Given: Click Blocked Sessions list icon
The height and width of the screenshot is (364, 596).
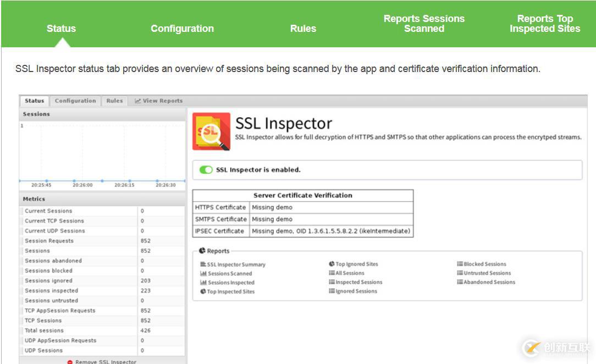Looking at the screenshot, I should pyautogui.click(x=460, y=264).
